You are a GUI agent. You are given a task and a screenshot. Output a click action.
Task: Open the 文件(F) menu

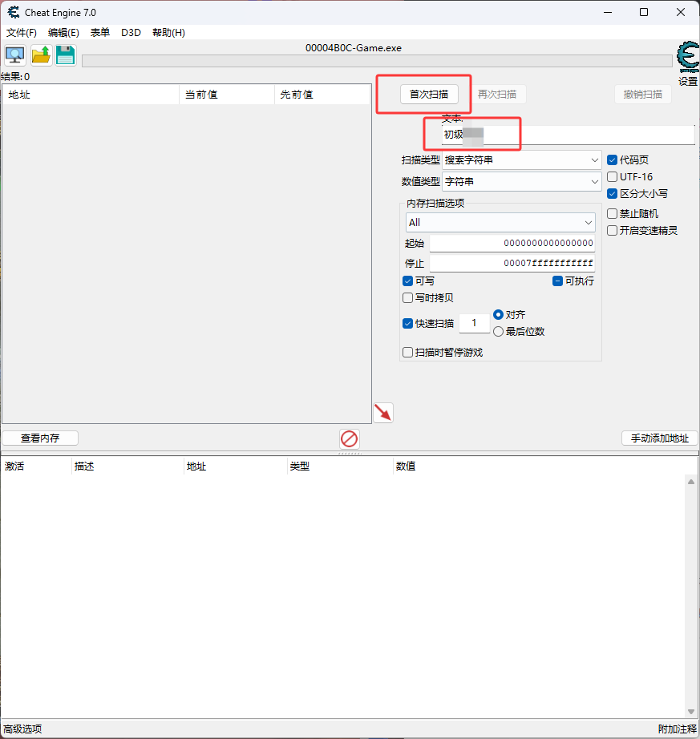pyautogui.click(x=21, y=33)
